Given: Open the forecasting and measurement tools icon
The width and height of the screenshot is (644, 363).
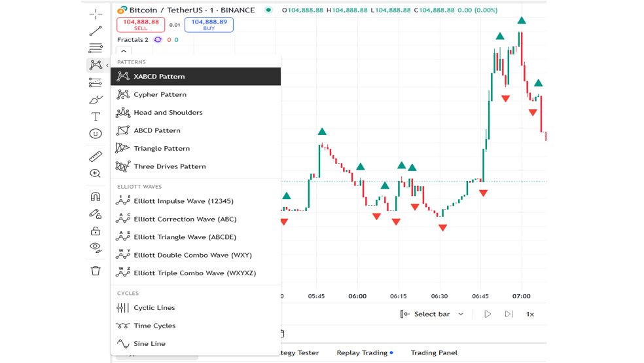Looking at the screenshot, I should 96,82.
